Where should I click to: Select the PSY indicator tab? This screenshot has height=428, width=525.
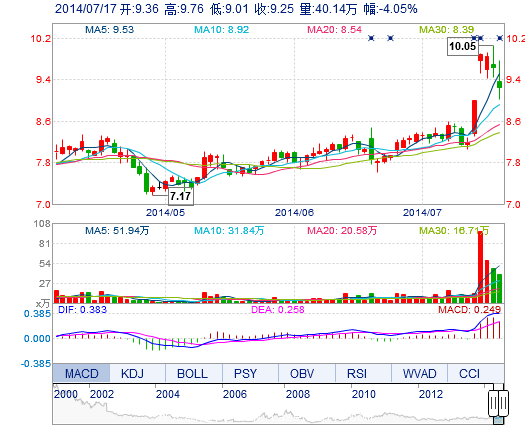pos(245,373)
